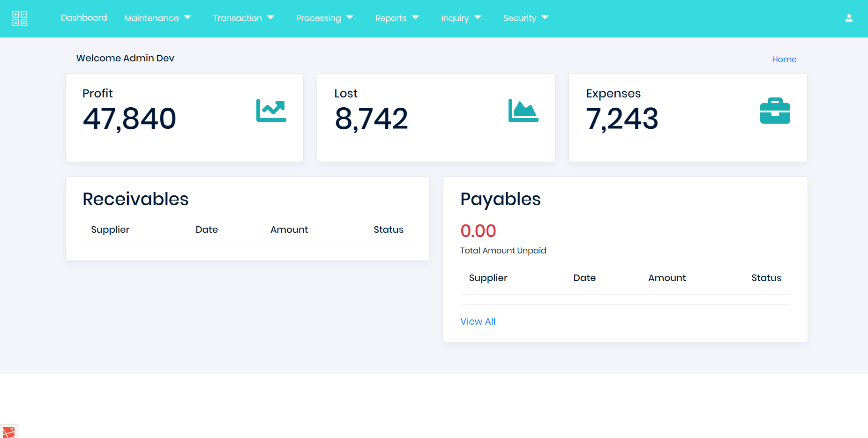Click the red icon in bottom-left corner
This screenshot has width=868, height=438.
pyautogui.click(x=8, y=432)
